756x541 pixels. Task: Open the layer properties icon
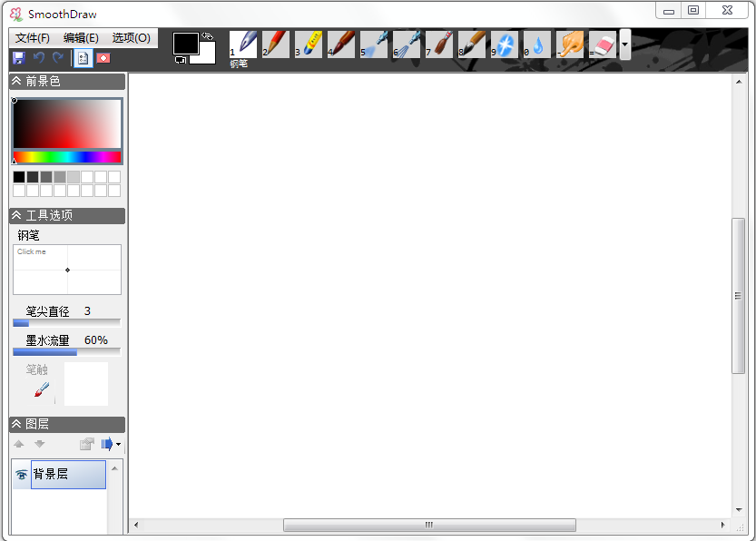point(87,444)
